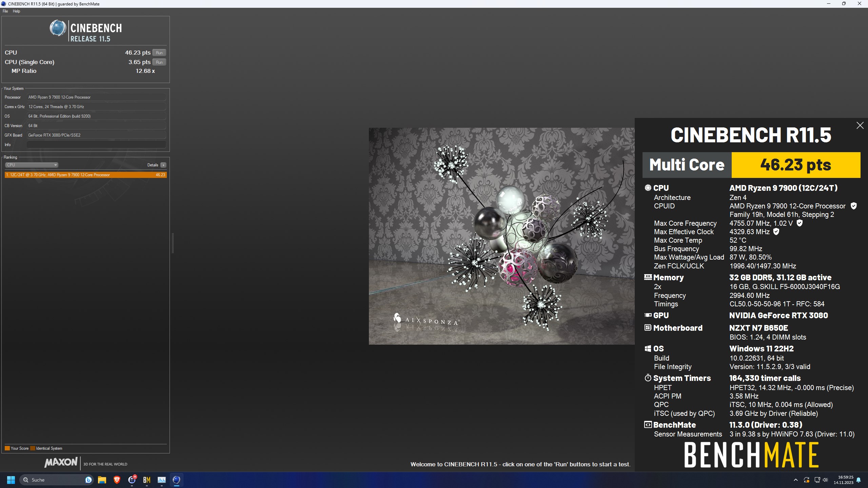868x488 pixels.
Task: Click the Cinebench taskbar icon
Action: pyautogui.click(x=177, y=480)
